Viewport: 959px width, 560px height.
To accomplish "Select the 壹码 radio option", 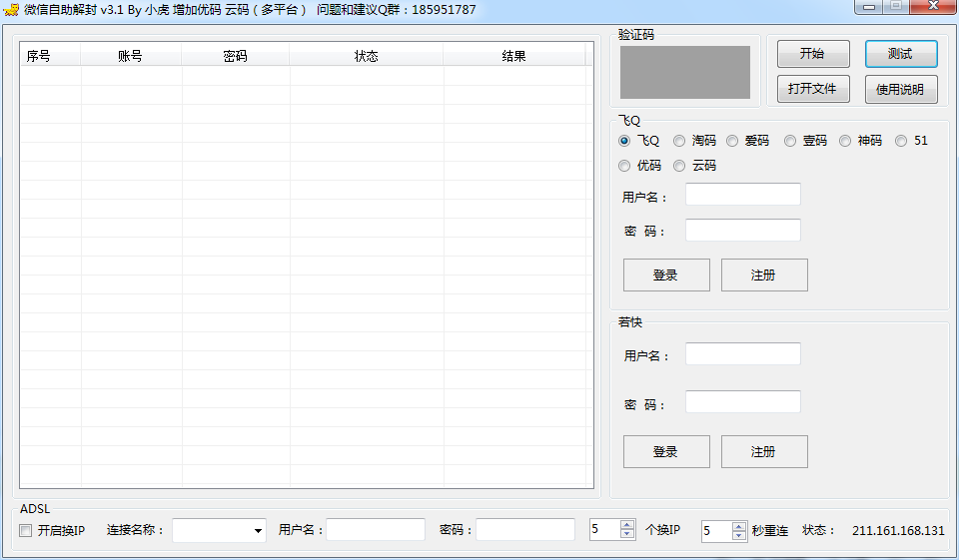I will [790, 141].
